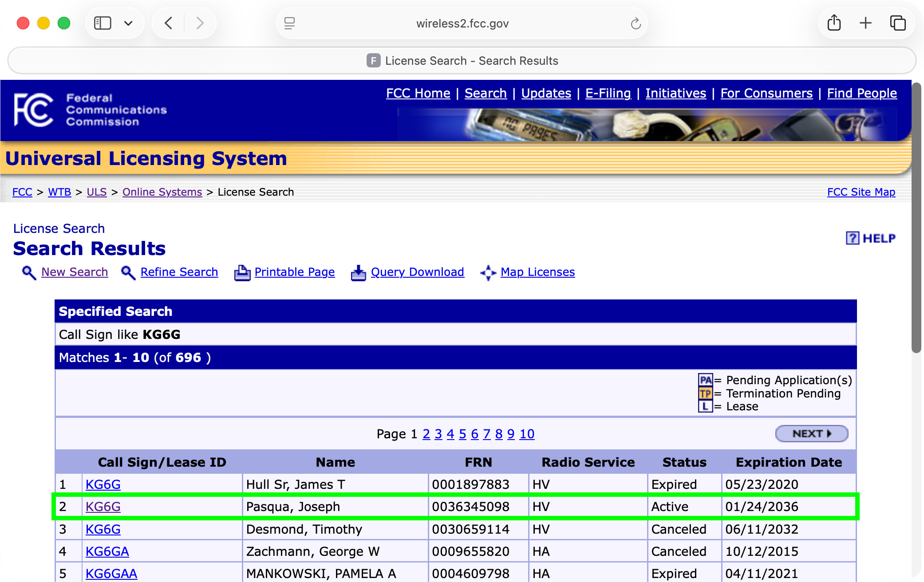This screenshot has width=924, height=582.
Task: Click the Printable Page printer icon
Action: (x=242, y=272)
